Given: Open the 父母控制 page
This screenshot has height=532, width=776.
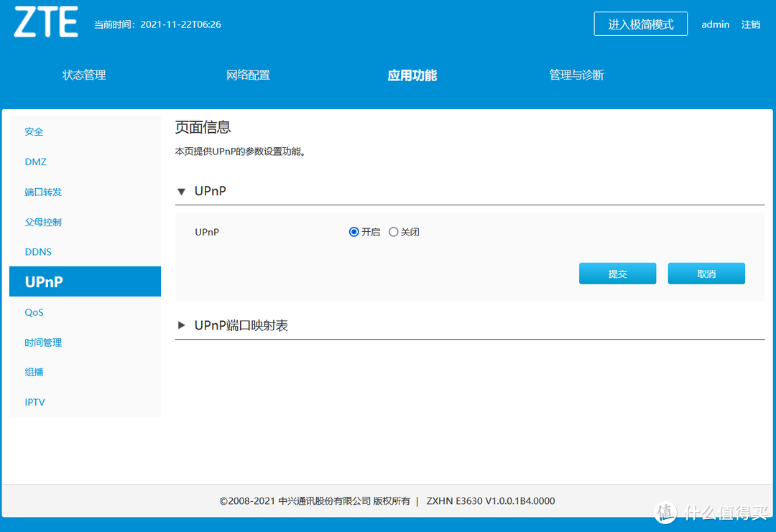Looking at the screenshot, I should tap(43, 222).
